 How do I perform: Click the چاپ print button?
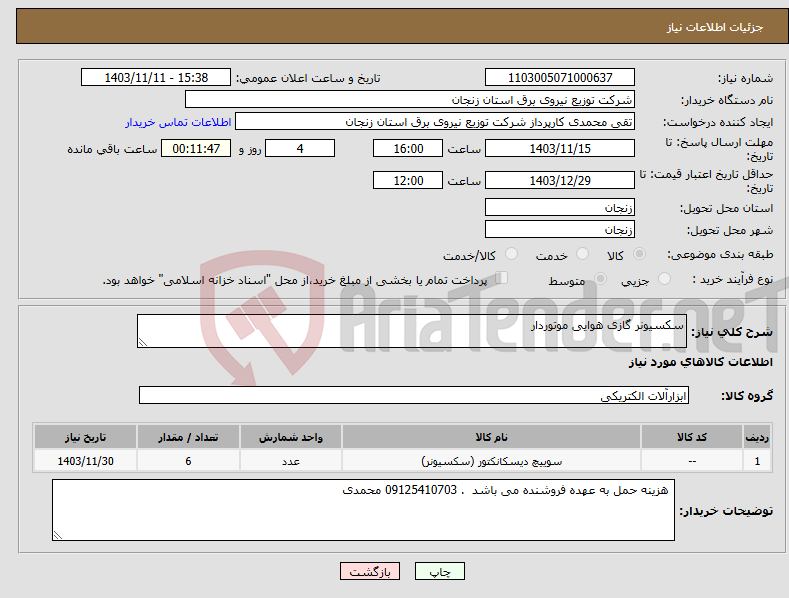click(440, 571)
